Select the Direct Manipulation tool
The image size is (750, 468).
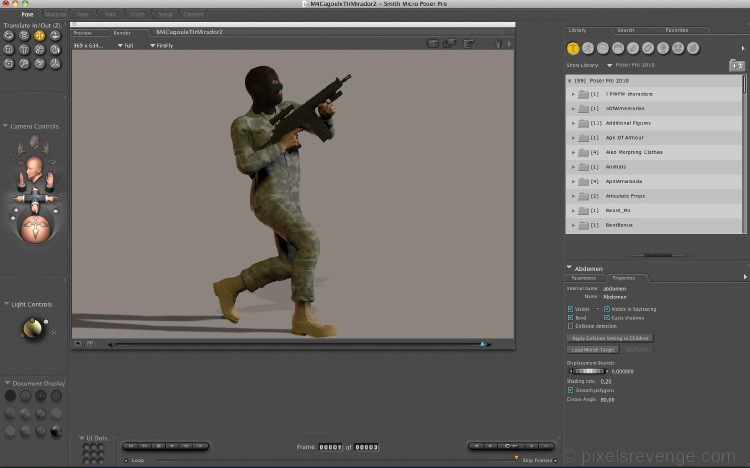[x=55, y=63]
